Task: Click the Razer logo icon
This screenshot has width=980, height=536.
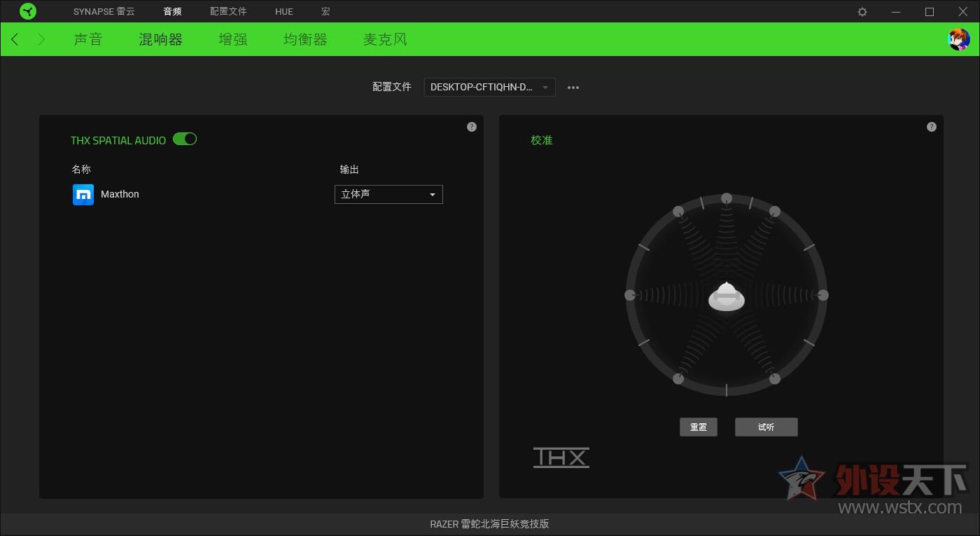Action: point(28,11)
